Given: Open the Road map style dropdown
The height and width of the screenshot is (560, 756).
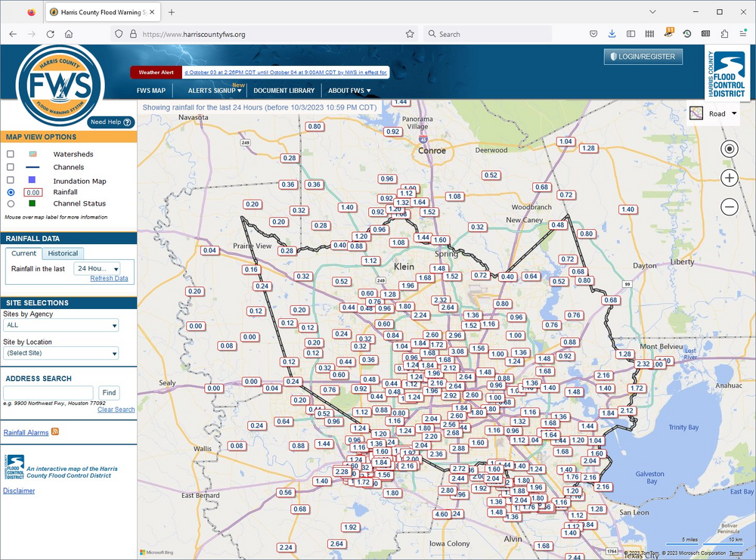Looking at the screenshot, I should 714,113.
